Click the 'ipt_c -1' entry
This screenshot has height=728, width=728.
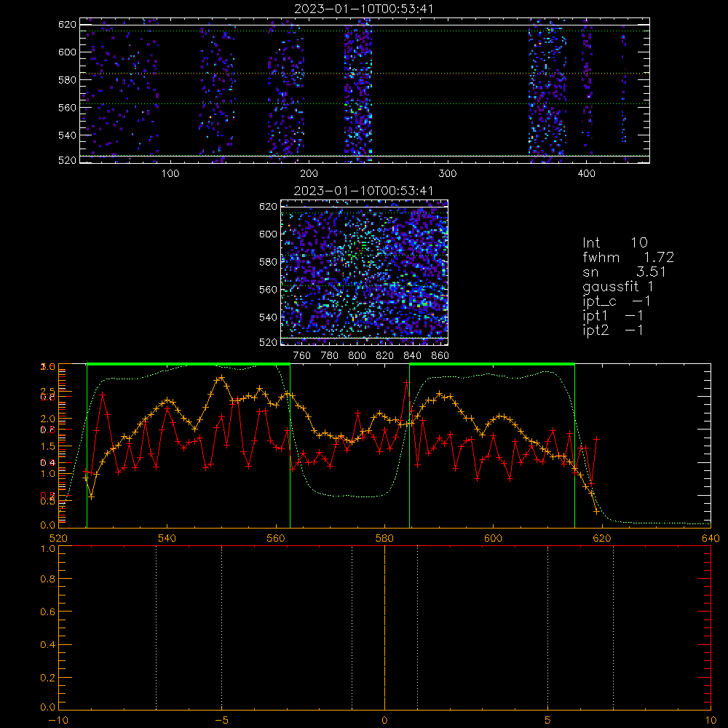(x=617, y=301)
